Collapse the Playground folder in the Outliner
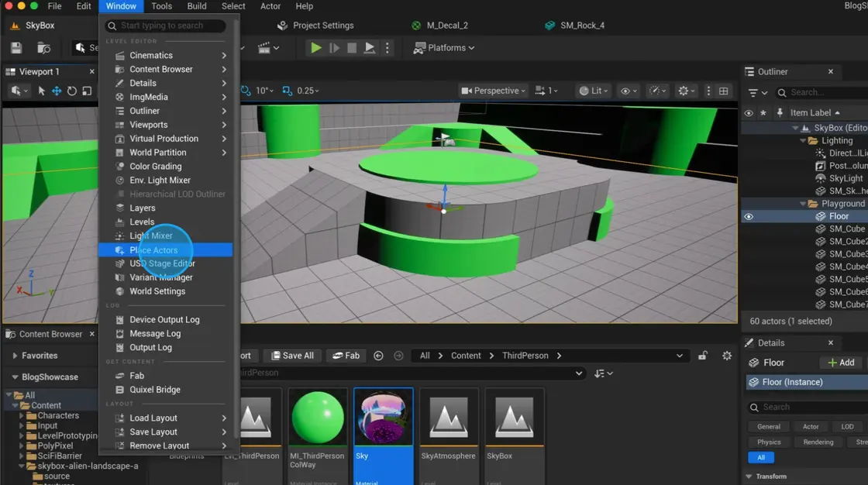 (x=802, y=203)
